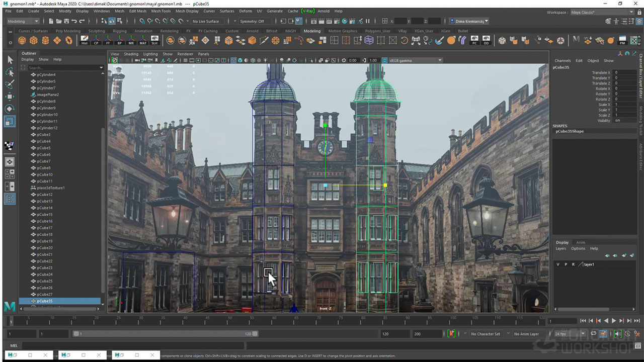This screenshot has width=644, height=362.
Task: Activate the Select tool arrow in toolbox
Action: tap(10, 60)
